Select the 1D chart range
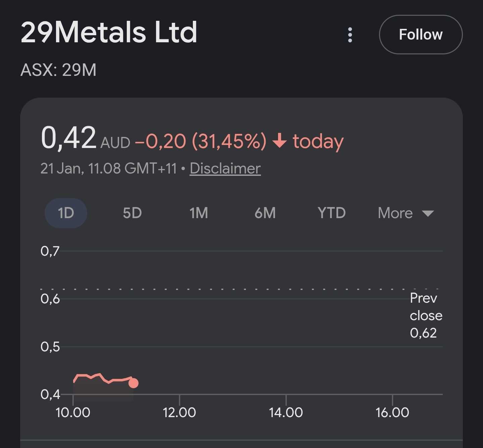 66,213
